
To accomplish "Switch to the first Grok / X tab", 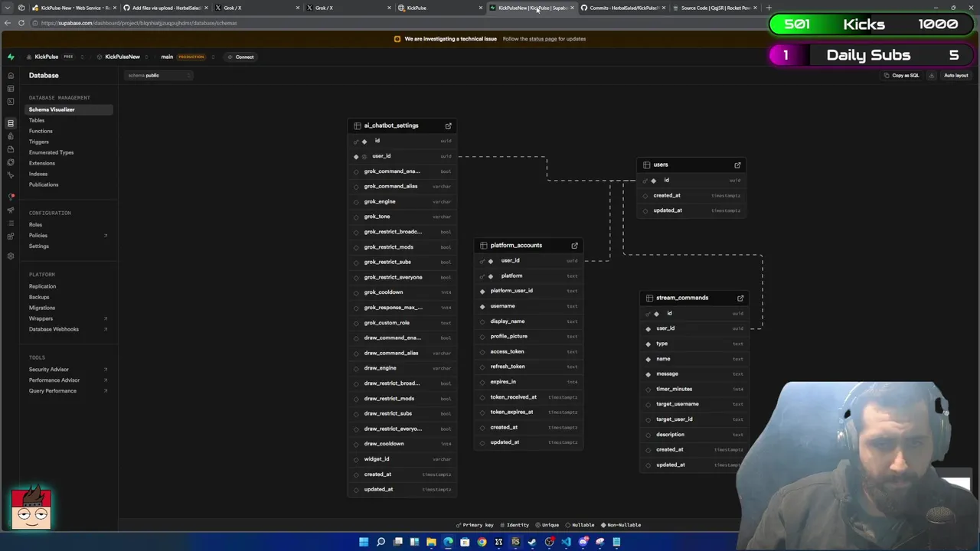I will [256, 8].
